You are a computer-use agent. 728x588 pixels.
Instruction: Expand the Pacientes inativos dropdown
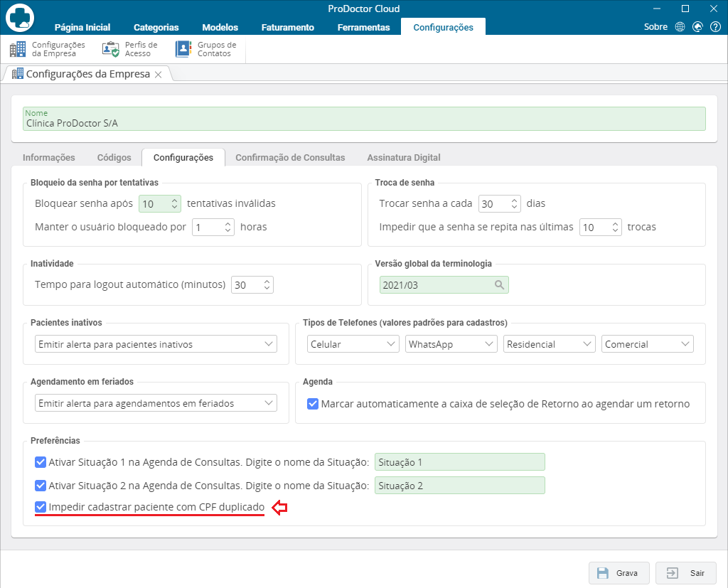tap(156, 344)
